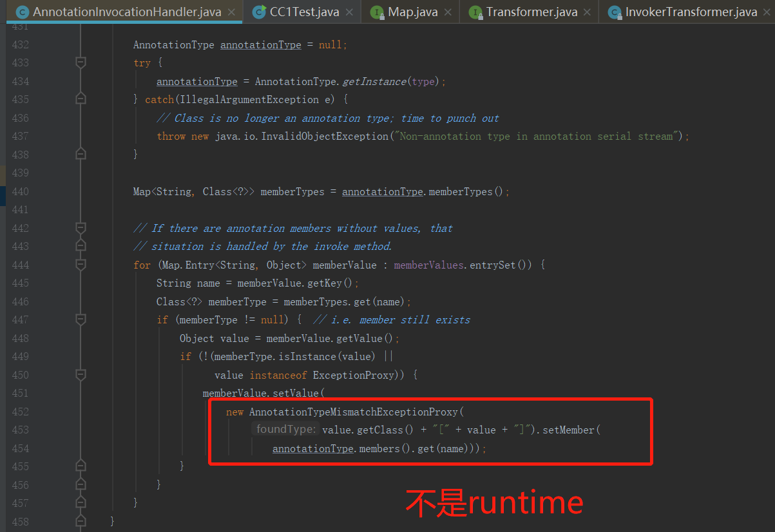Close the CC1Test.java tab
The image size is (775, 532).
(349, 12)
